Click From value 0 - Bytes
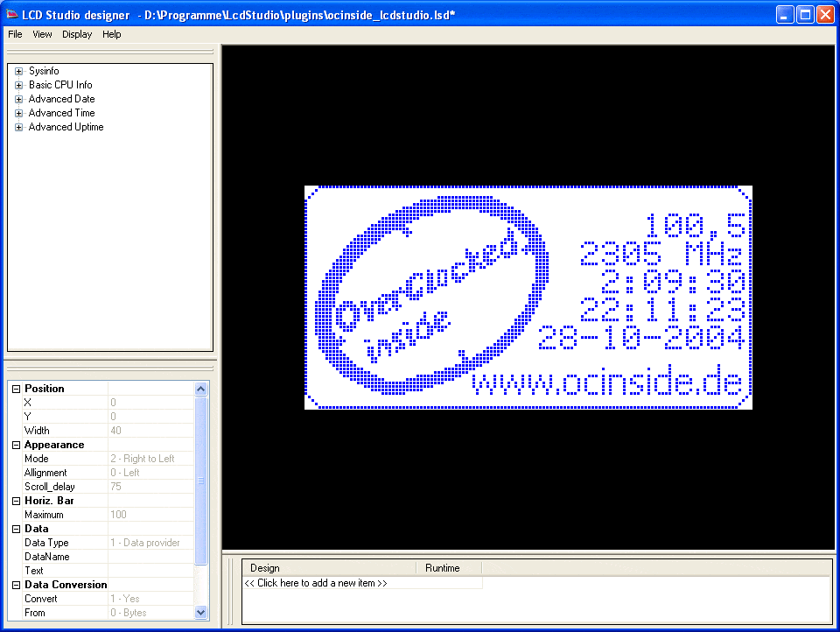840x632 pixels. pyautogui.click(x=151, y=613)
